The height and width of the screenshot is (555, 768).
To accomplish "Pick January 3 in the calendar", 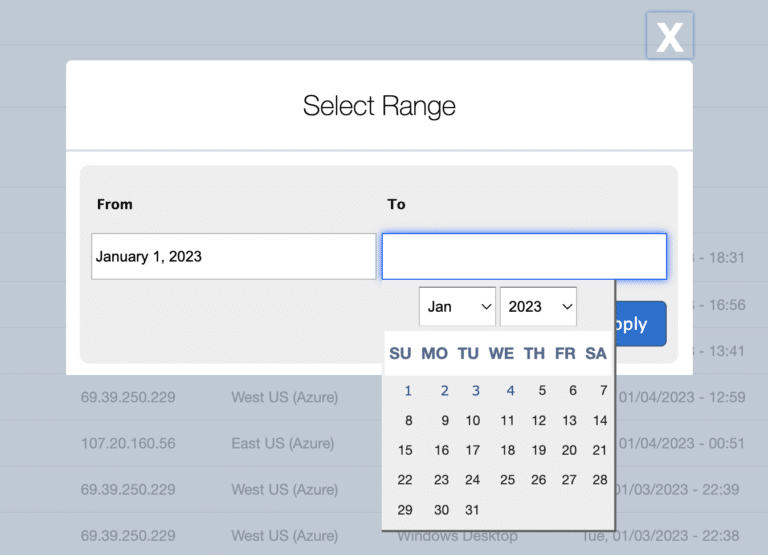I will [x=476, y=391].
